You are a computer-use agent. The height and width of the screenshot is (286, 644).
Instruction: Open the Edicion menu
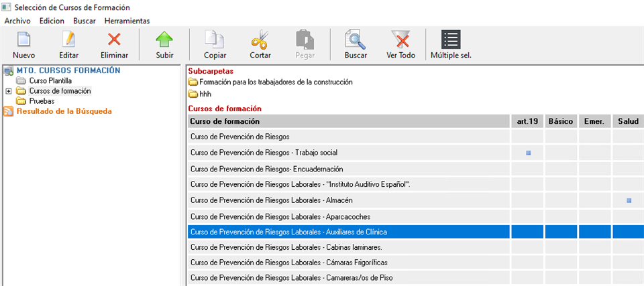(52, 21)
